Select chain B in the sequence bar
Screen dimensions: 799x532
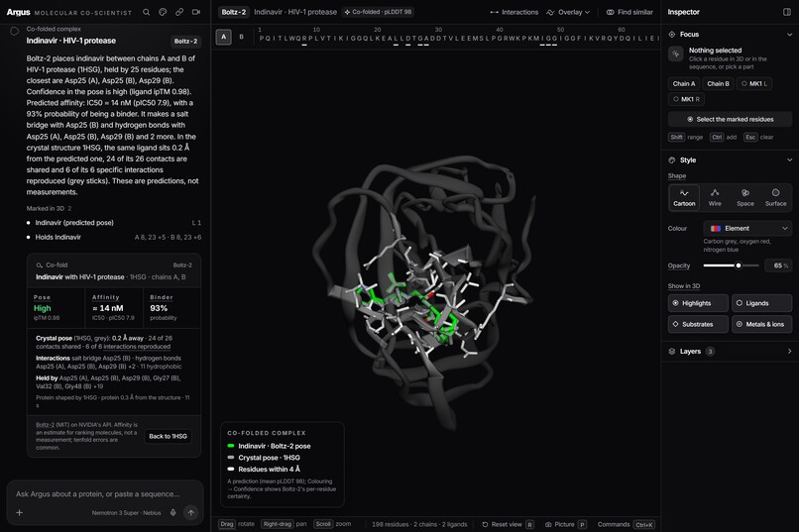[242, 37]
